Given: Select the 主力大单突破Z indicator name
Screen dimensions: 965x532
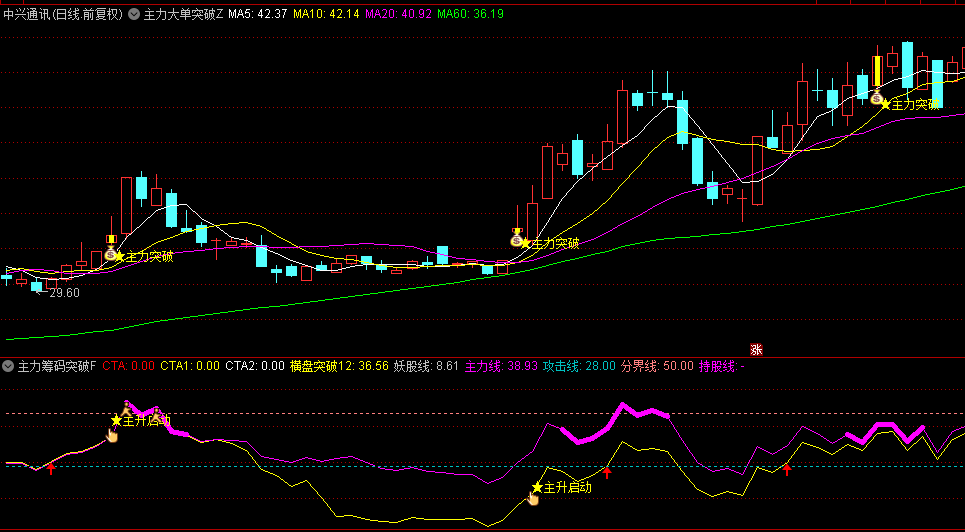Looking at the screenshot, I should coord(184,15).
